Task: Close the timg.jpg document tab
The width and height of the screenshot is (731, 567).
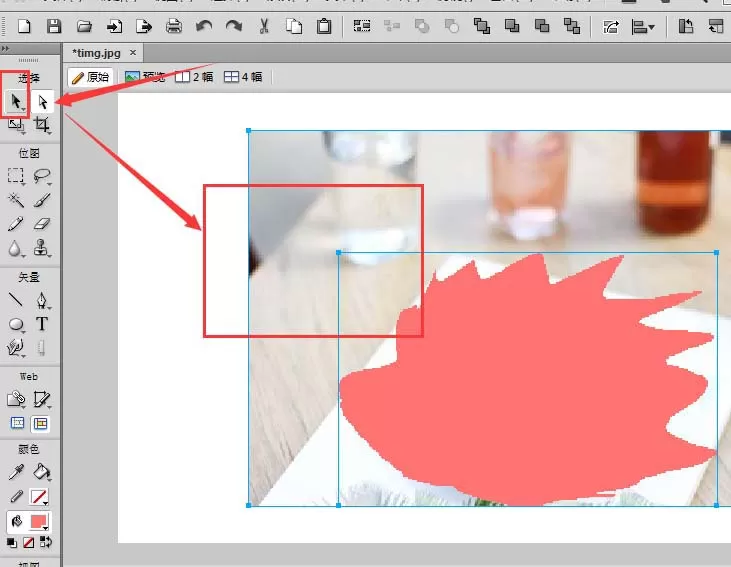Action: [x=133, y=53]
